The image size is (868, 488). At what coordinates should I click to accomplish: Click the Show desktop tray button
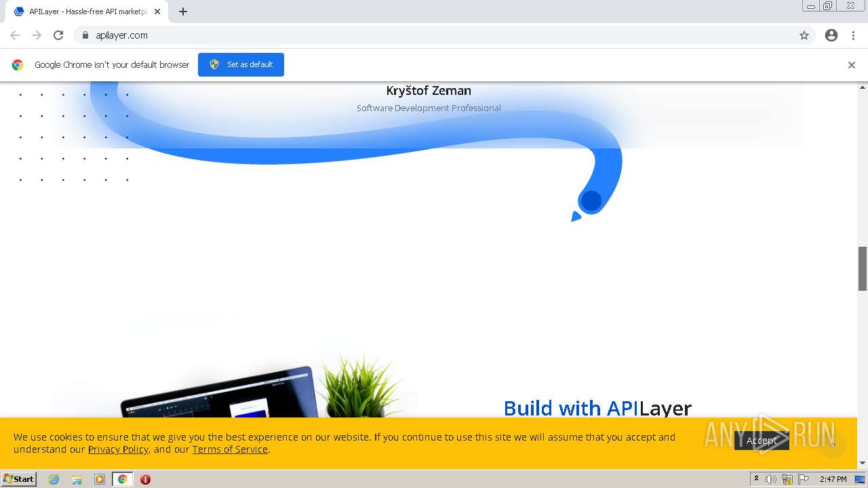(x=860, y=479)
